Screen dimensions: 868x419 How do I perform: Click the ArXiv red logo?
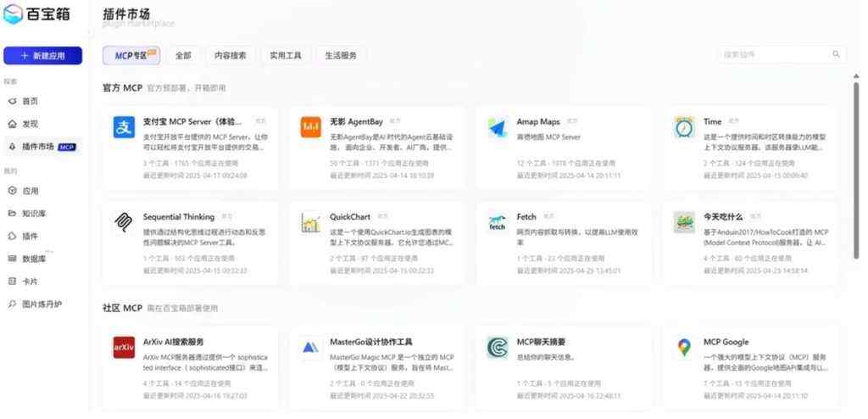click(x=124, y=348)
